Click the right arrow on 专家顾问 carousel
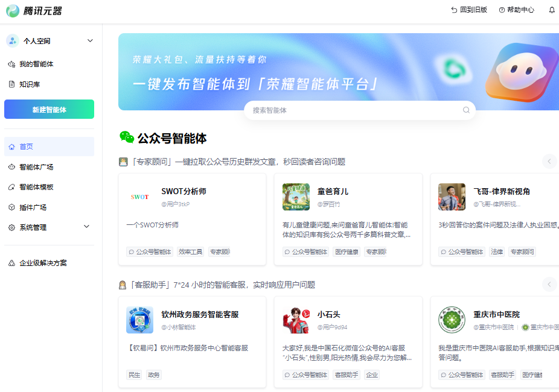The width and height of the screenshot is (559, 392). click(549, 161)
